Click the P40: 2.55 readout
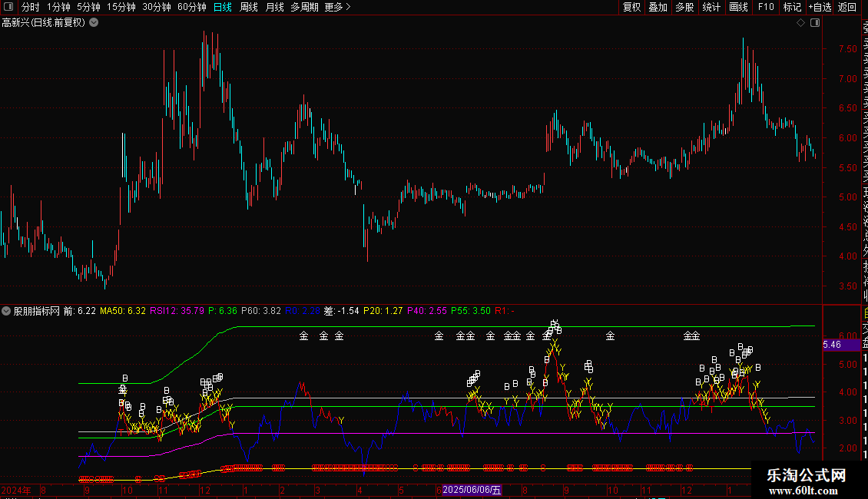Image resolution: width=868 pixels, height=499 pixels. [x=427, y=311]
